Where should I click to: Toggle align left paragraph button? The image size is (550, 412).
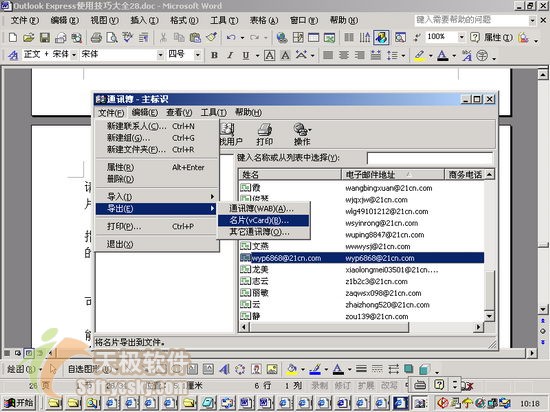pyautogui.click(x=328, y=55)
